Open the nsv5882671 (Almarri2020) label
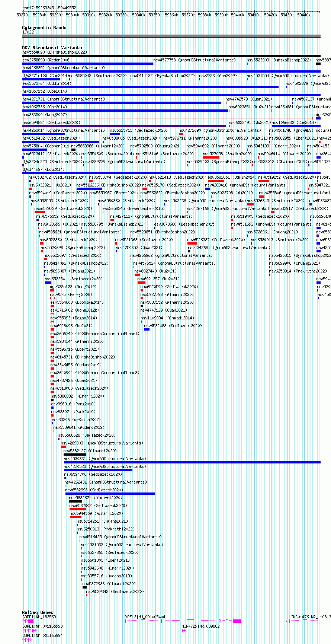The height and width of the screenshot is (644, 331). (96, 498)
